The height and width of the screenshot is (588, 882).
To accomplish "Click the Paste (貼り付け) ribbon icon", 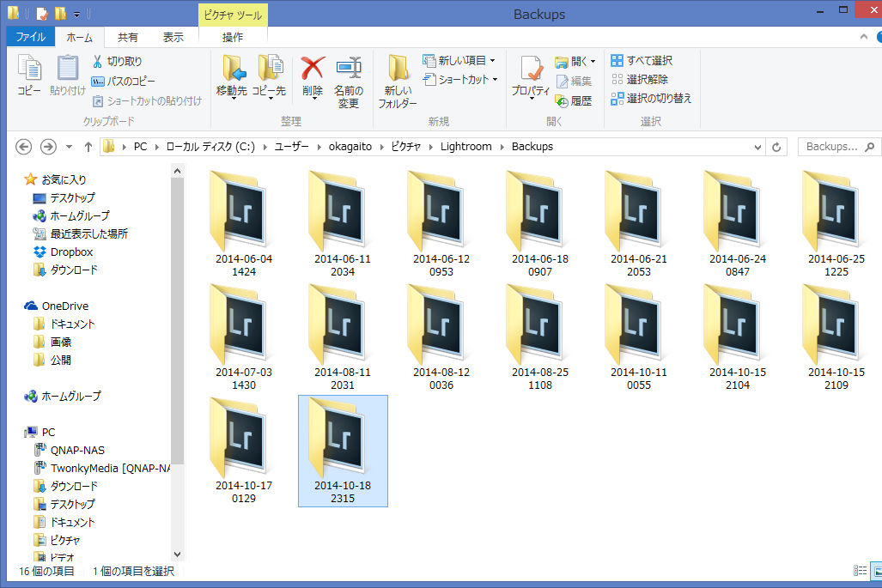I will click(68, 76).
